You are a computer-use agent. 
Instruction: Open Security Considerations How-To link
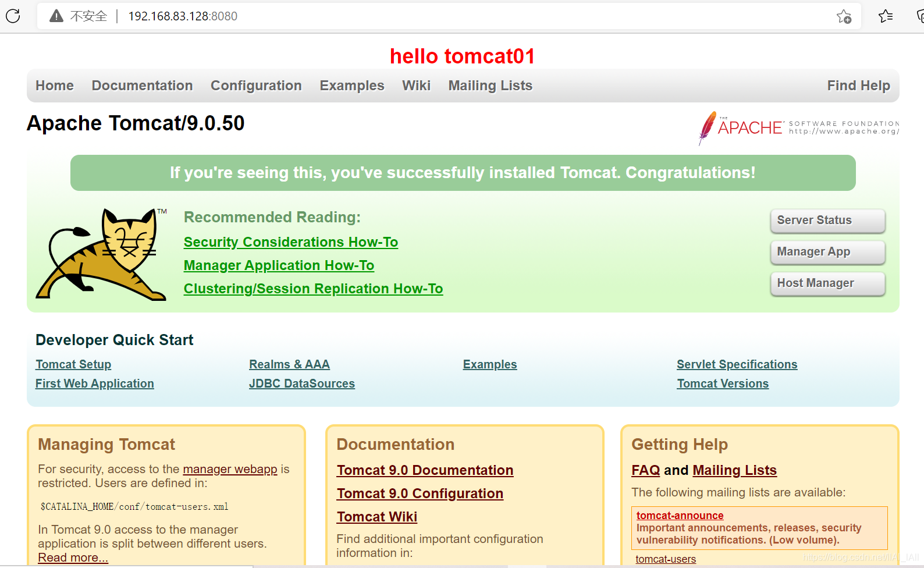click(291, 242)
